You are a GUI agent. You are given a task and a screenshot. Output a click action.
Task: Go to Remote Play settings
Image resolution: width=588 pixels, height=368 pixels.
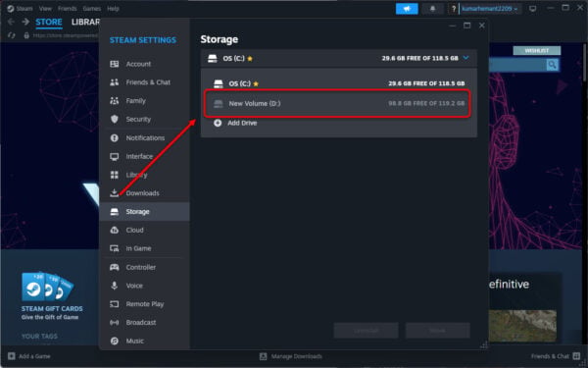coord(144,304)
